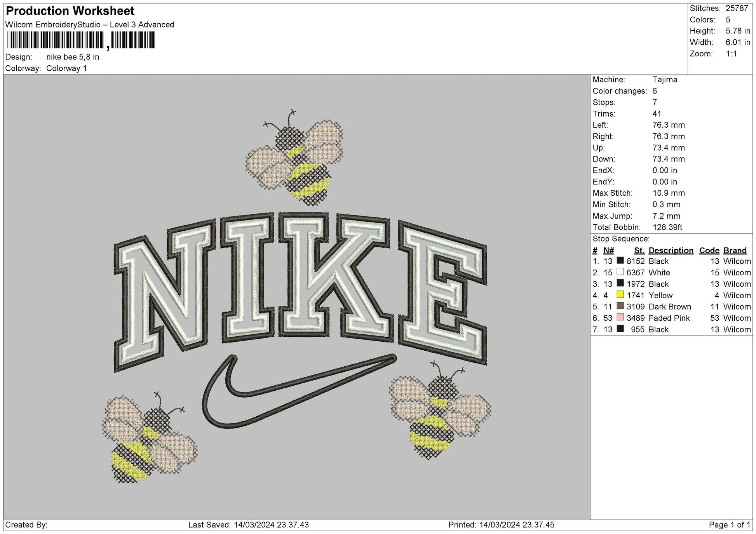Click the Brand column header

point(735,250)
